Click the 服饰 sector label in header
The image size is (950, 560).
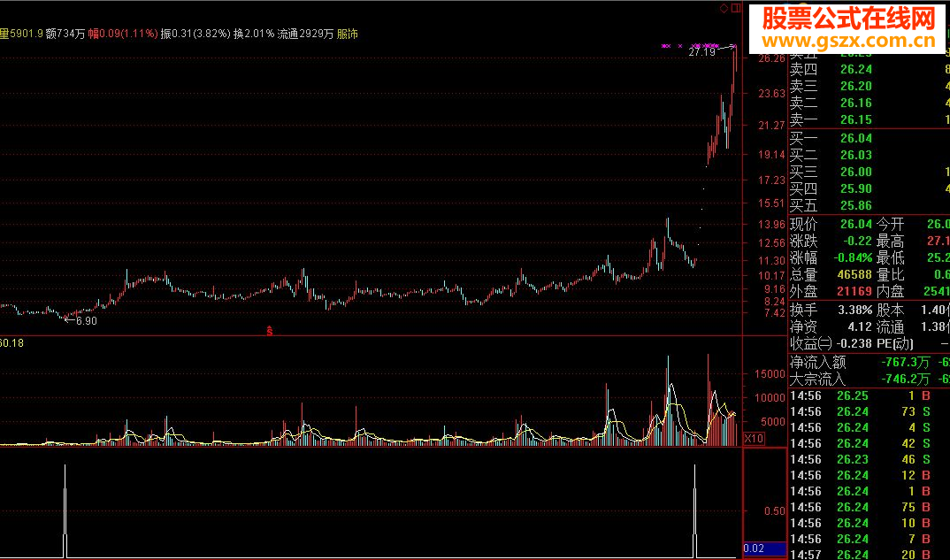[x=347, y=34]
